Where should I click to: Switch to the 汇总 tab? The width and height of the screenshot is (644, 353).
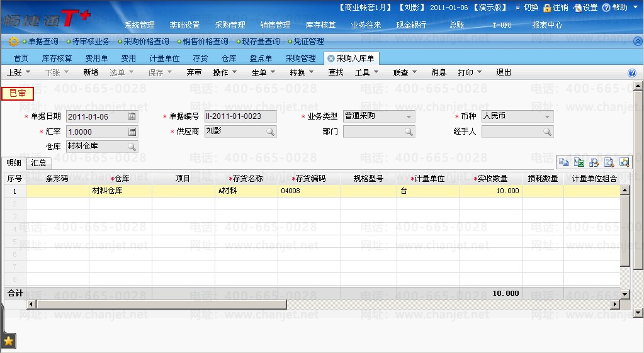[x=38, y=163]
